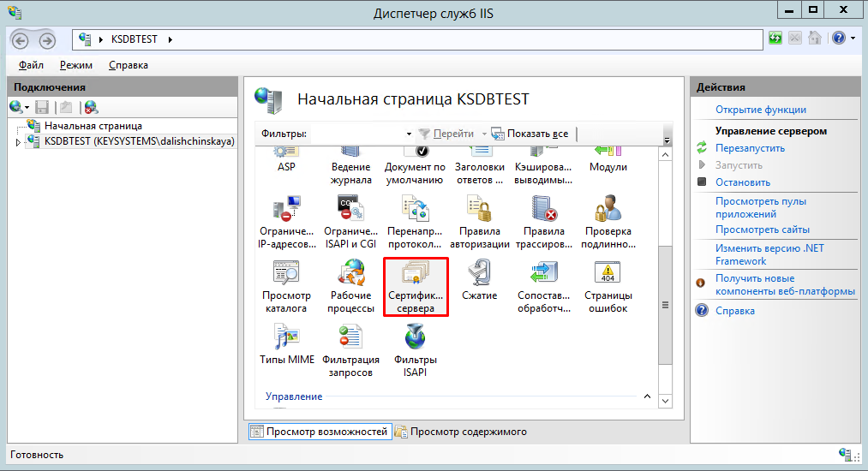Collapse the Управление section chevron
The width and height of the screenshot is (868, 471).
coord(647,396)
